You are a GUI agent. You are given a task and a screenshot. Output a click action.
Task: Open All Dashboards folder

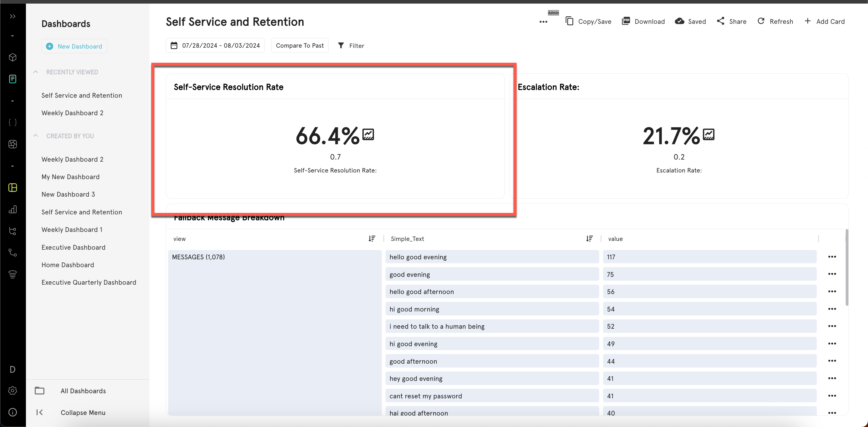pos(71,391)
